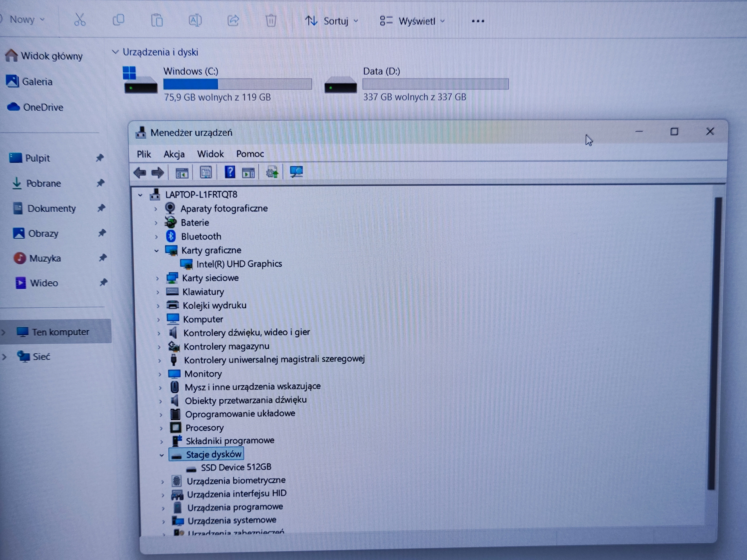Click the update driver toolbar icon
This screenshot has width=747, height=560.
(272, 172)
